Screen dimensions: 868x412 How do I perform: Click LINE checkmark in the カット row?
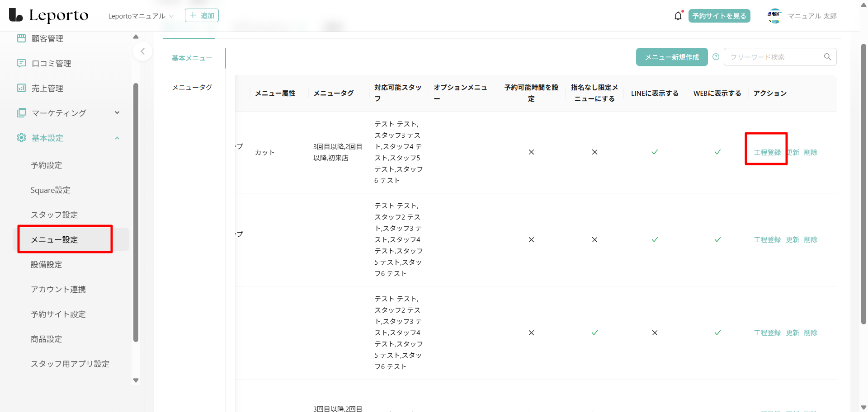pos(655,152)
